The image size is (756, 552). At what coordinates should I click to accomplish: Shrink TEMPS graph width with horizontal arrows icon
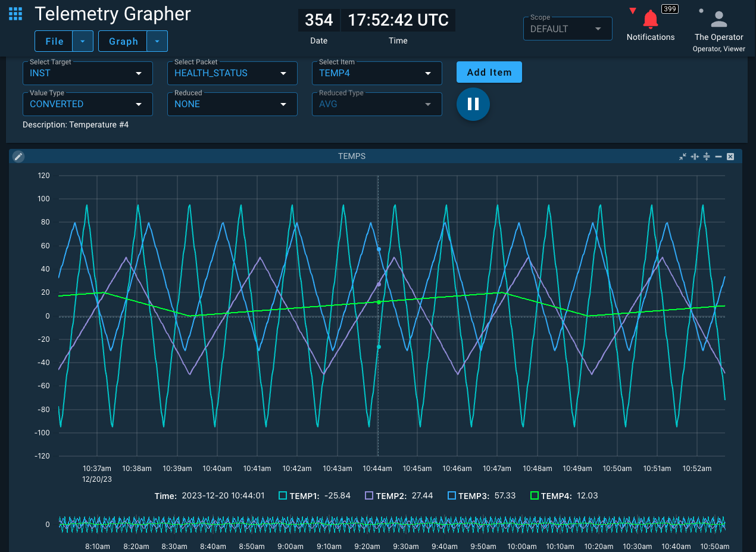tap(695, 157)
